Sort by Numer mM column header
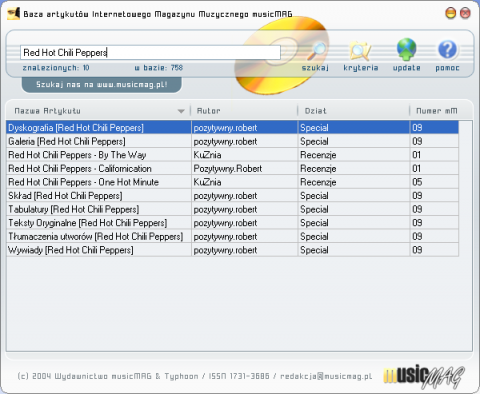This screenshot has height=394, width=480. pyautogui.click(x=437, y=111)
